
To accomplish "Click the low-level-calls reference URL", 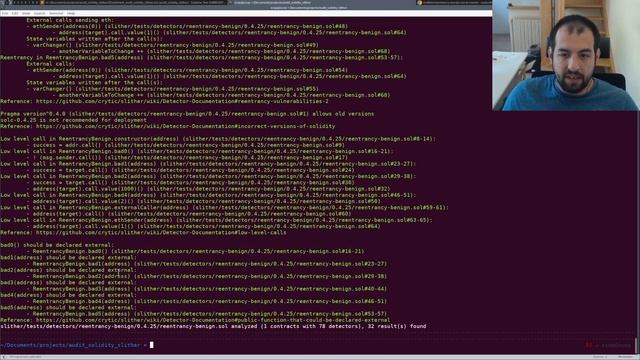I will (x=161, y=233).
